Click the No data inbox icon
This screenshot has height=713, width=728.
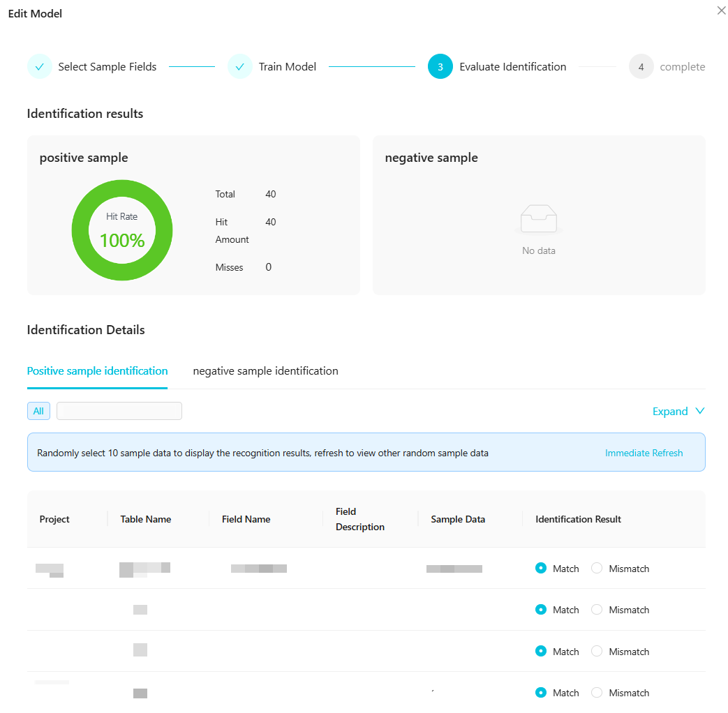(x=539, y=219)
